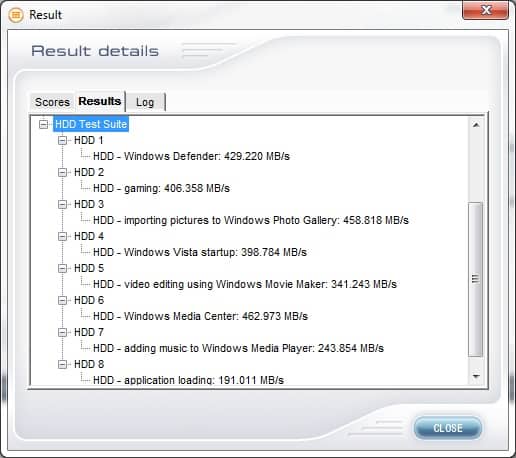This screenshot has height=458, width=516.
Task: Select the Results tab
Action: point(100,101)
